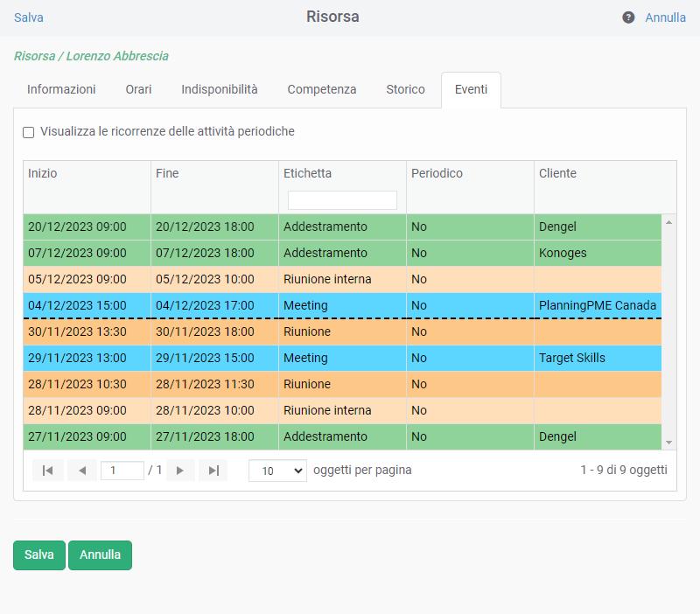Go to next page of events
Viewport: 700px width, 614px height.
180,471
